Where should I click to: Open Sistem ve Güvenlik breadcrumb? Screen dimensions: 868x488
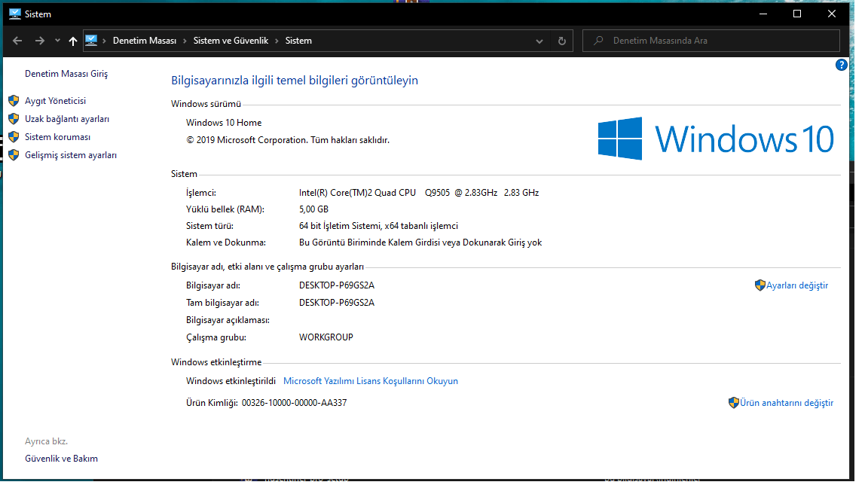[x=231, y=41]
